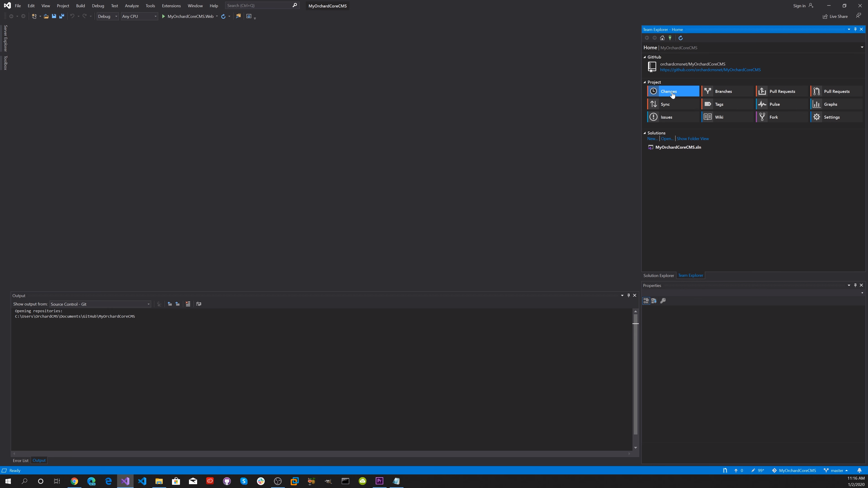Collapse the Solutions section
Screen dimensions: 868x488
[x=645, y=133]
